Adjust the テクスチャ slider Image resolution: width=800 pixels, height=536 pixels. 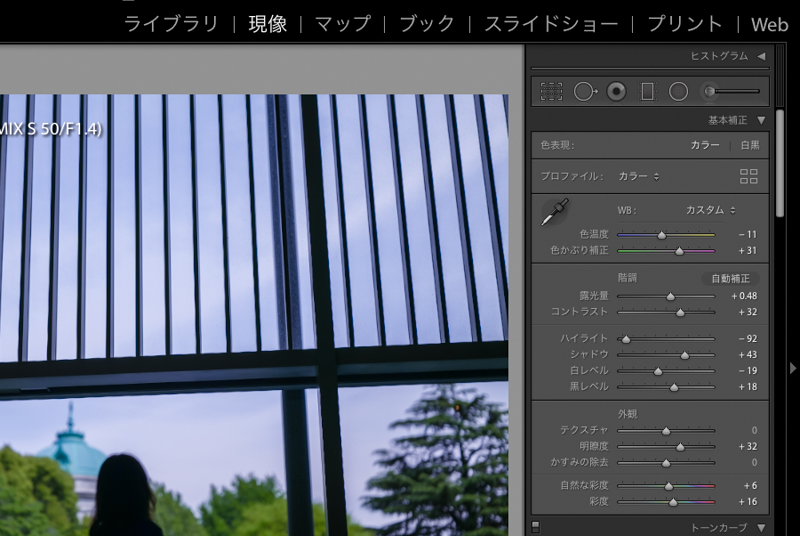point(666,431)
